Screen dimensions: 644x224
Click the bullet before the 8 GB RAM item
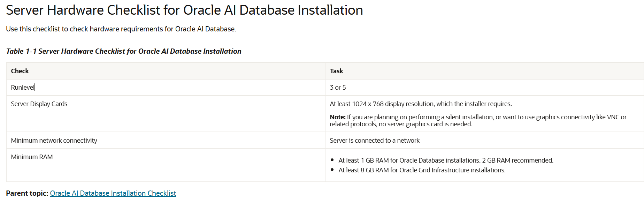point(332,170)
